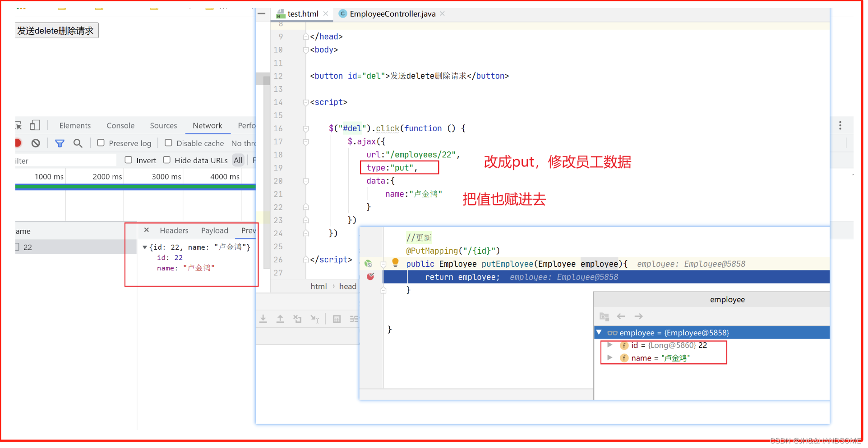Click the field icon beside name in employee popup

(x=624, y=358)
